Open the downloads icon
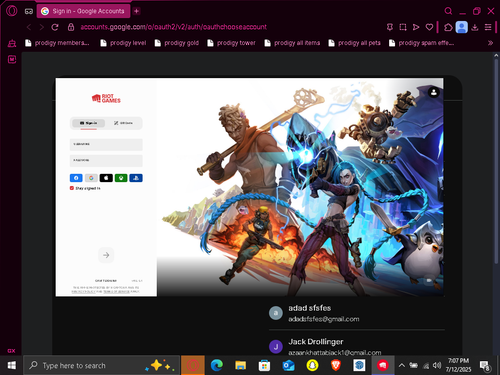This screenshot has height=375, width=500. 475,27
